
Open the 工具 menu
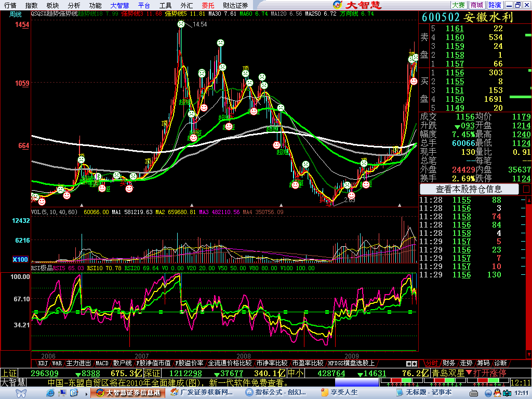pos(165,5)
